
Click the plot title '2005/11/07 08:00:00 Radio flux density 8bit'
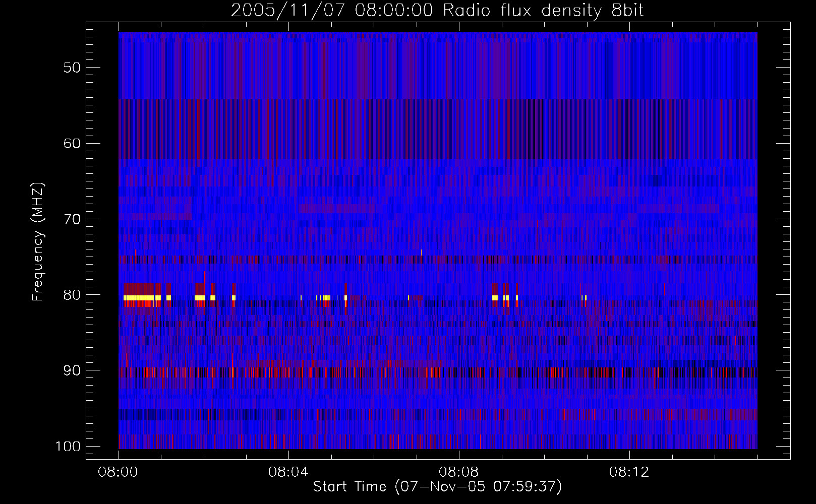pos(437,11)
